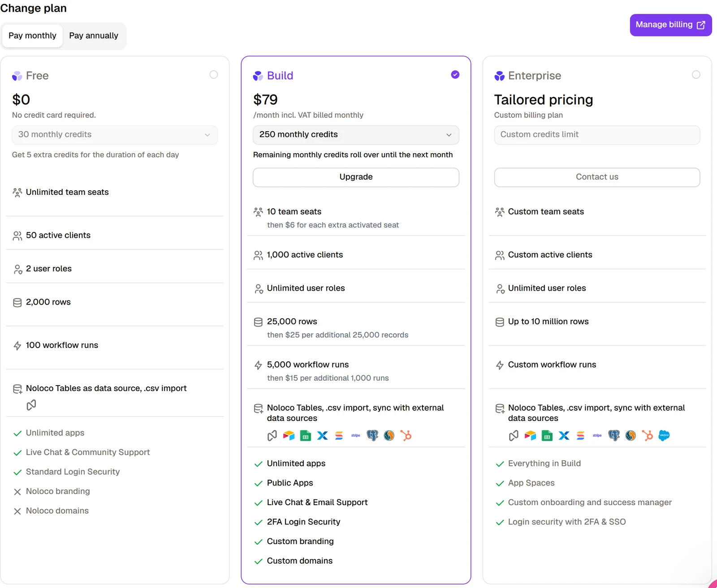
Task: Open the 30 monthly credits dropdown
Action: click(x=115, y=135)
